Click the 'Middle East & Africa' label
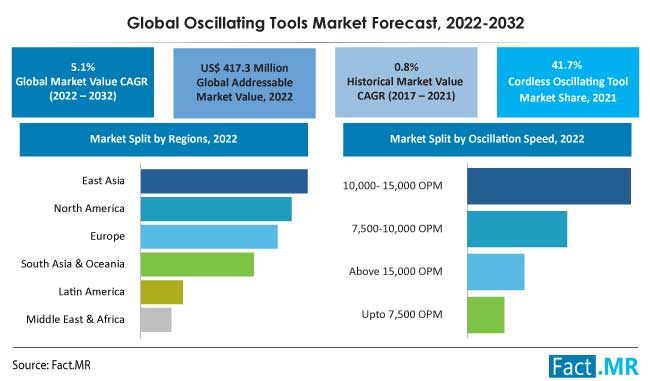650x381 pixels. 75,319
